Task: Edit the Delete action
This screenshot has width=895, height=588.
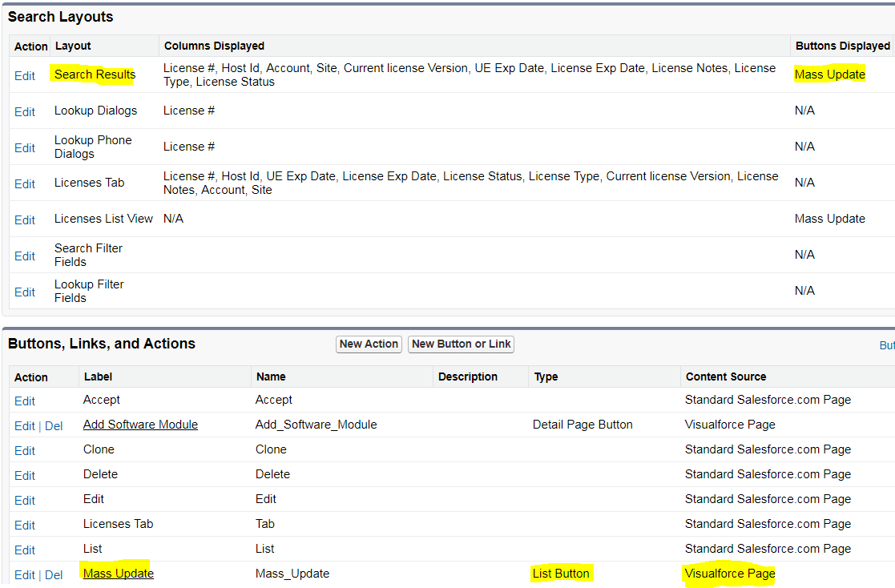Action: (x=25, y=476)
